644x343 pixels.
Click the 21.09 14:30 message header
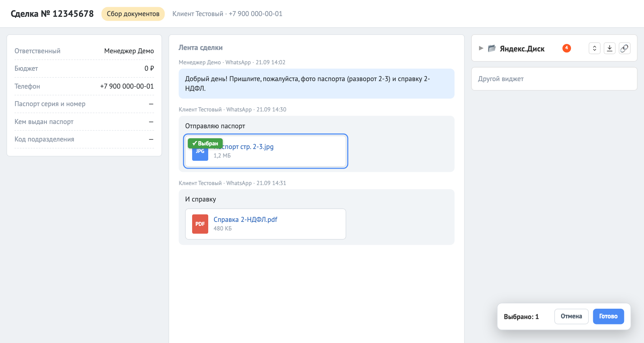coord(233,110)
